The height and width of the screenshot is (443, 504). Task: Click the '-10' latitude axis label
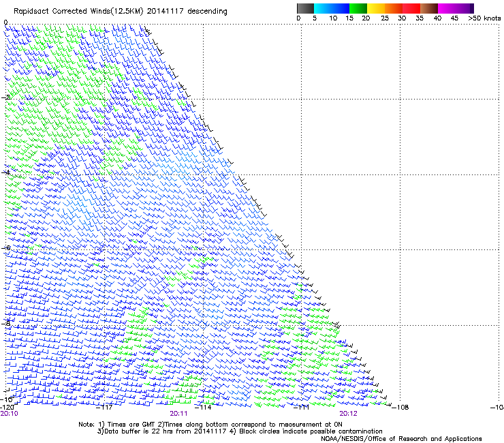(6, 399)
